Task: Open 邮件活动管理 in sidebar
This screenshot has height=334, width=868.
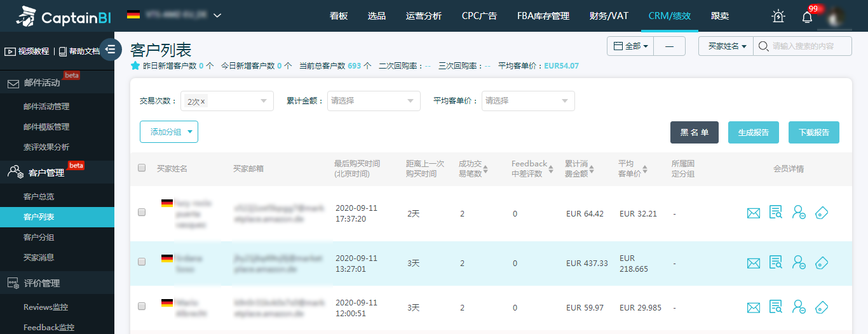Action: [x=46, y=107]
